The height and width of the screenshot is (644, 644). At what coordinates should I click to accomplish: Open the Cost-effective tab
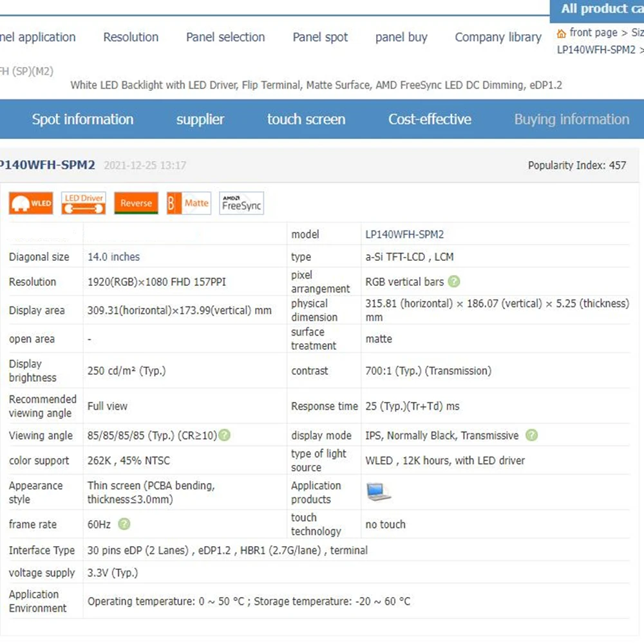pyautogui.click(x=430, y=119)
